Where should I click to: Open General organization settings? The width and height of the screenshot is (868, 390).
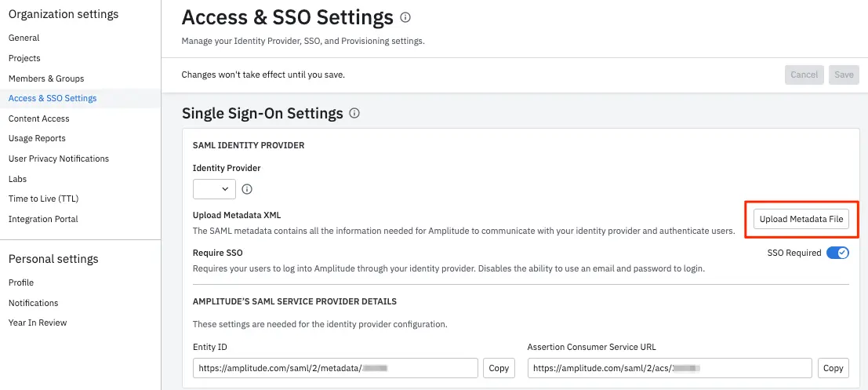(x=24, y=38)
